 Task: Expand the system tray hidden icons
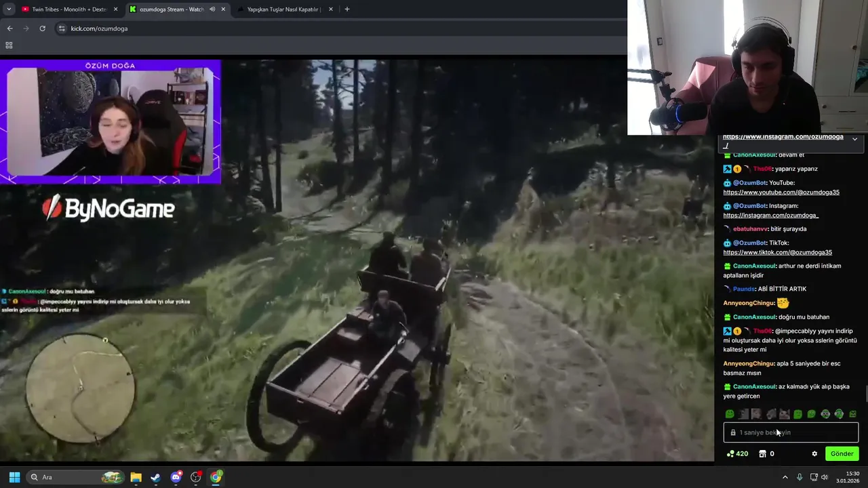click(785, 477)
